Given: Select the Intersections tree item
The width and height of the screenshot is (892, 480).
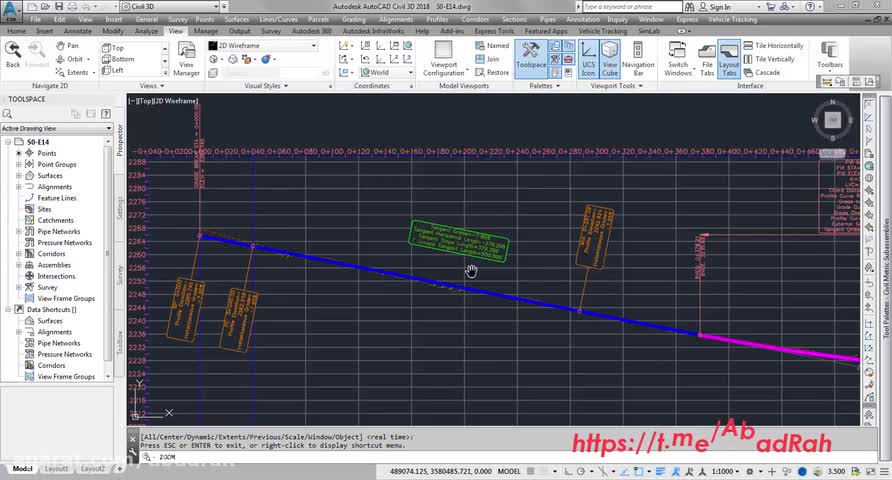Looking at the screenshot, I should click(x=56, y=276).
